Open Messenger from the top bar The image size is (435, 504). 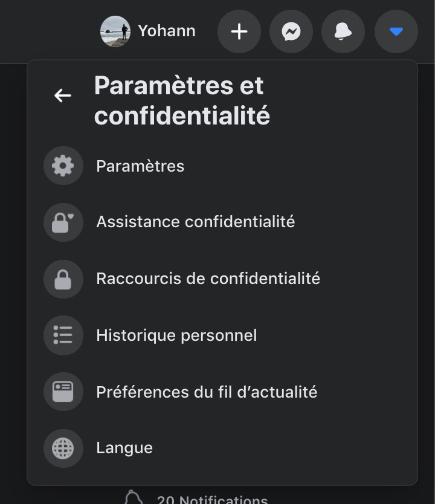[x=291, y=31]
